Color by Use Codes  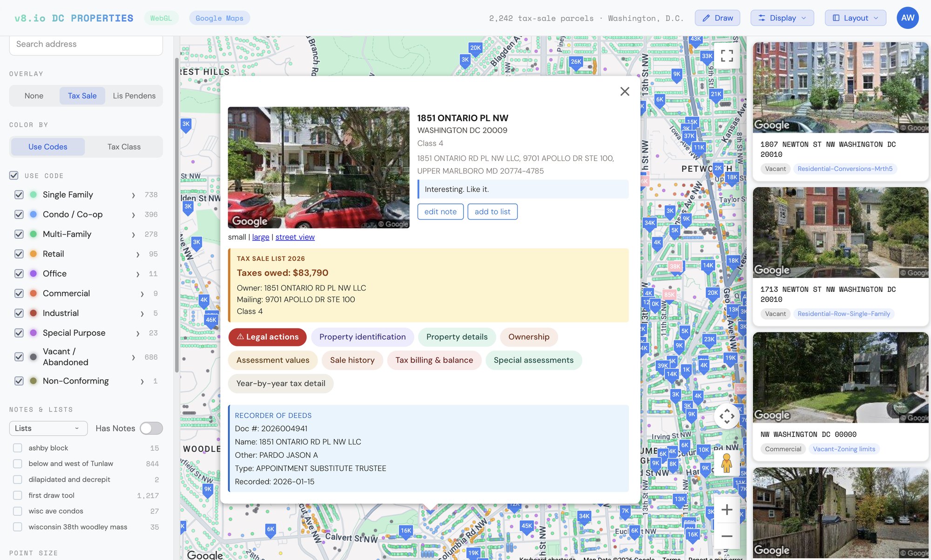click(47, 147)
